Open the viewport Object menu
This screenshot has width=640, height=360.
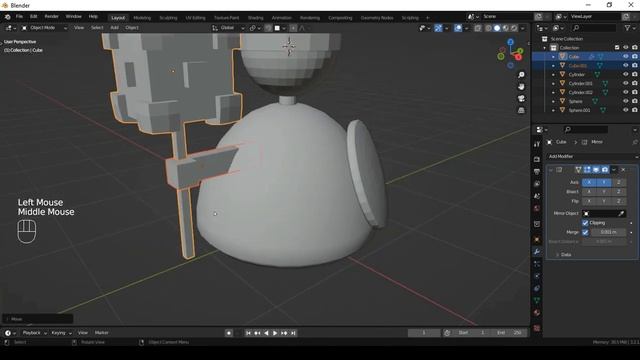coord(132,28)
